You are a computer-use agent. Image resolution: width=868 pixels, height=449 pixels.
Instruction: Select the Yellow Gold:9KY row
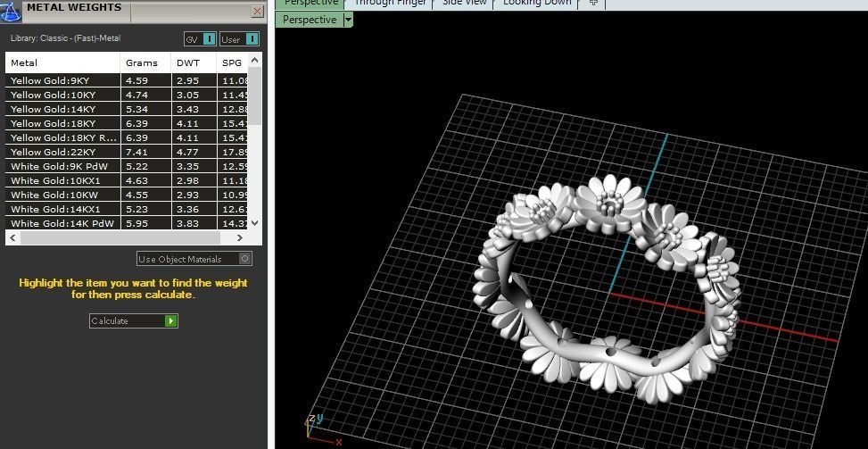pyautogui.click(x=126, y=80)
